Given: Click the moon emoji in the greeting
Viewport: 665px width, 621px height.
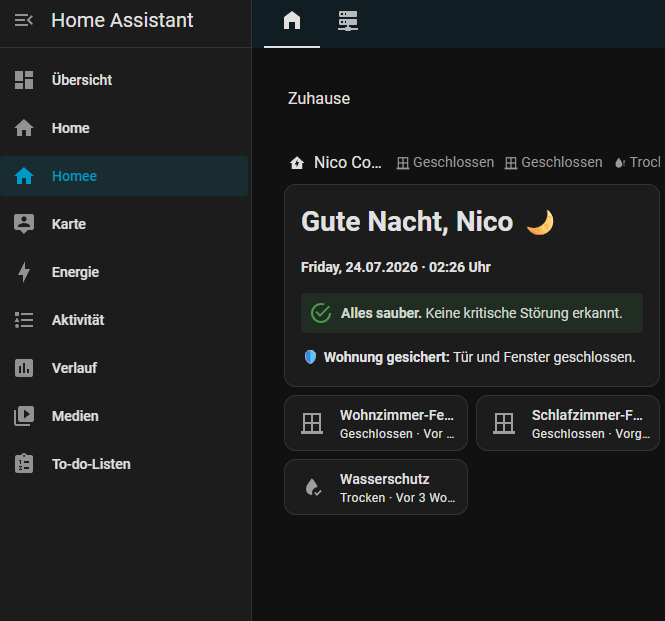Looking at the screenshot, I should coord(540,222).
